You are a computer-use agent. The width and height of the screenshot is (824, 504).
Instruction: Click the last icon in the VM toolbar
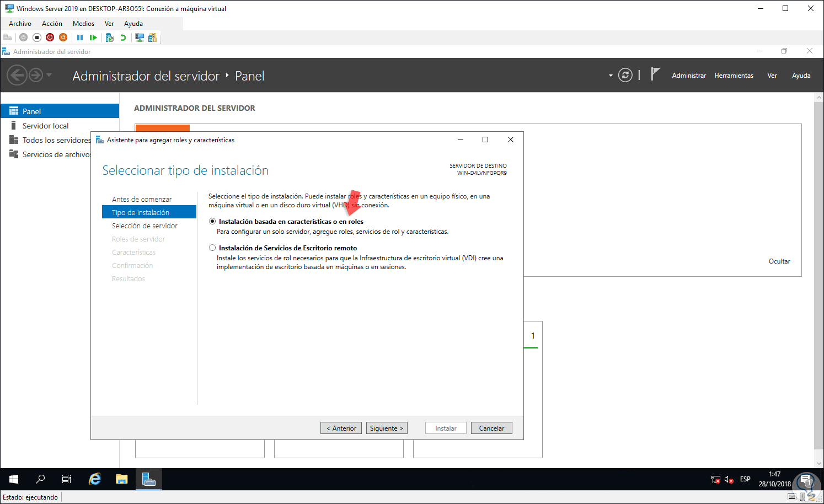pos(152,37)
